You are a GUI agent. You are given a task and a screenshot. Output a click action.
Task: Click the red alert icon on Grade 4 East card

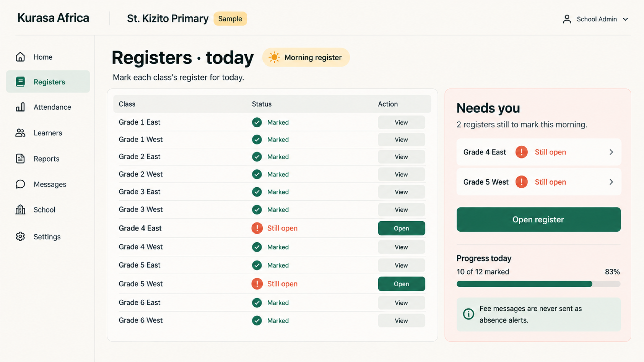521,152
